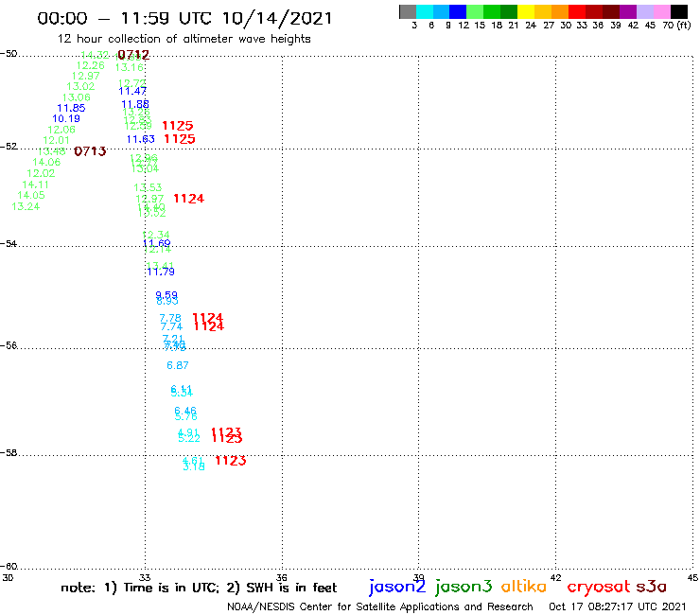Pick the purple swatch in the color scale
The height and width of the screenshot is (615, 700).
(628, 11)
